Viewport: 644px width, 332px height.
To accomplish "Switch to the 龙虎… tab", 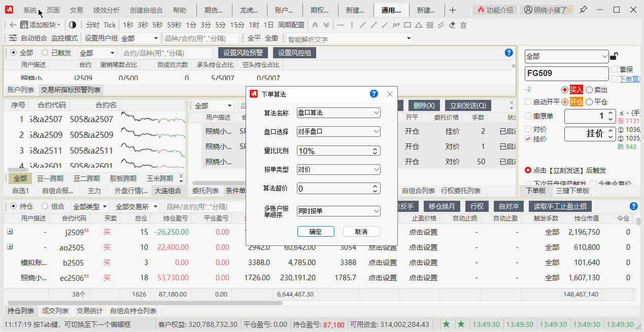I will (250, 10).
